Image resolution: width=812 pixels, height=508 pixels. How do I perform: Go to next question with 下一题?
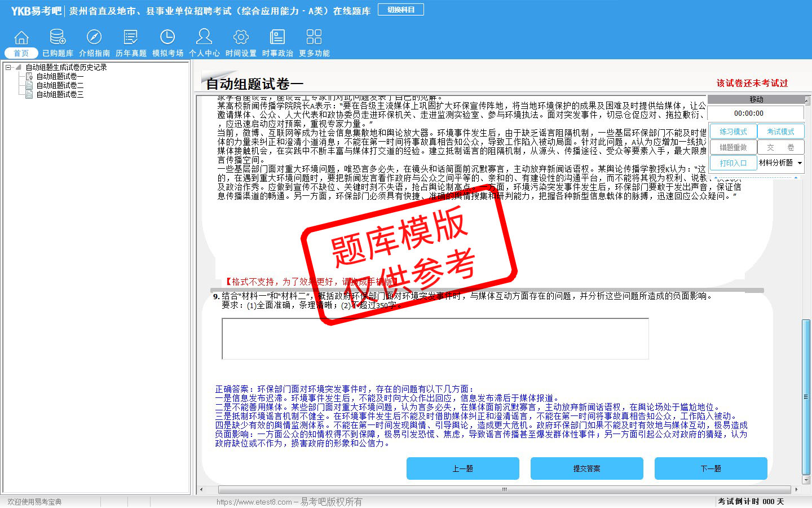point(710,468)
